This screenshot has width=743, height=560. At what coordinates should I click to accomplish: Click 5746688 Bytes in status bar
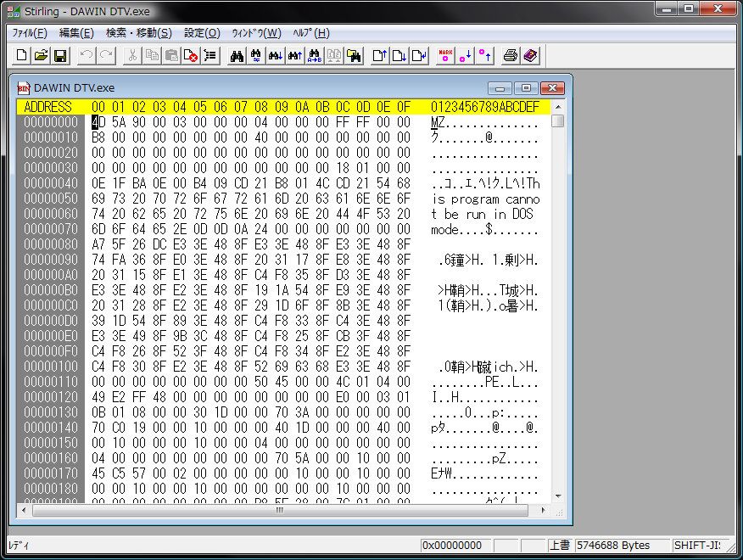pyautogui.click(x=623, y=546)
